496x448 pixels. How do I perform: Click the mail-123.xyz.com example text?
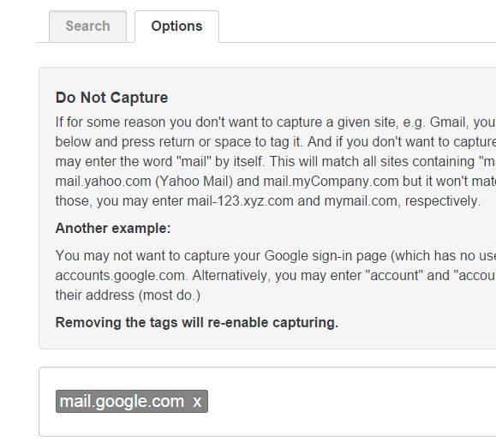pos(240,201)
